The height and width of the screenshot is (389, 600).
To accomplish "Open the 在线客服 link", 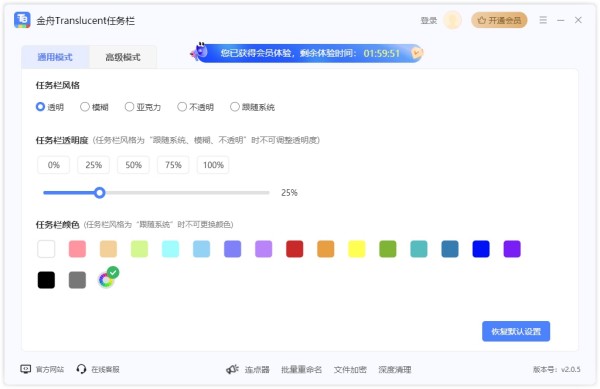I will [x=105, y=369].
